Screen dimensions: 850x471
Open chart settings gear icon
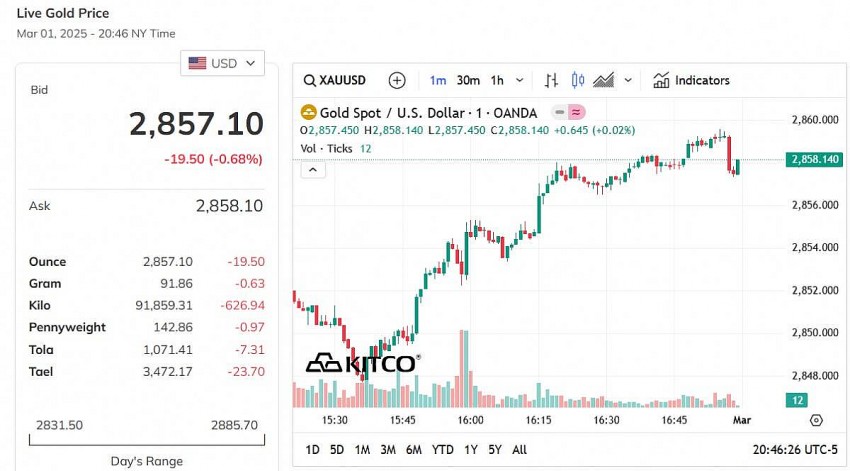[x=816, y=420]
